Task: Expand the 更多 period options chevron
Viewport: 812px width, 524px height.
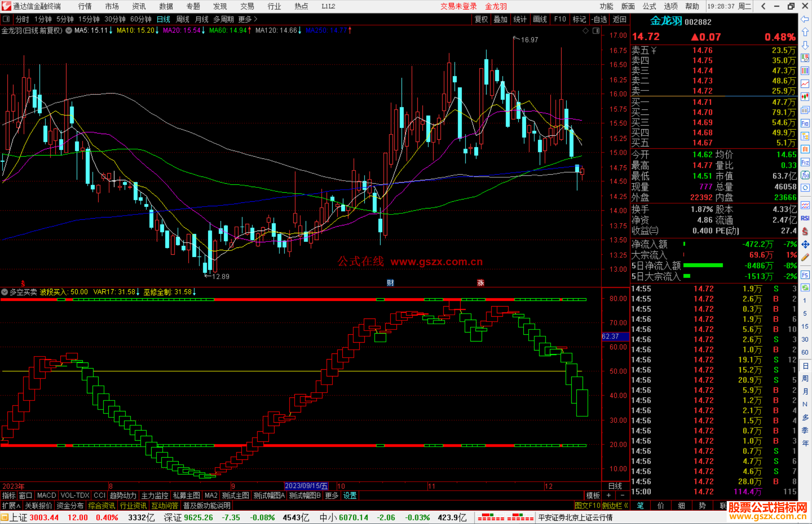Action: pos(256,19)
